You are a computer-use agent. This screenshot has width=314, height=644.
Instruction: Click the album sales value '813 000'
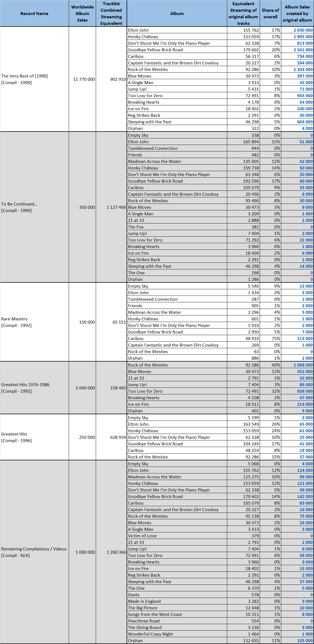pos(305,43)
